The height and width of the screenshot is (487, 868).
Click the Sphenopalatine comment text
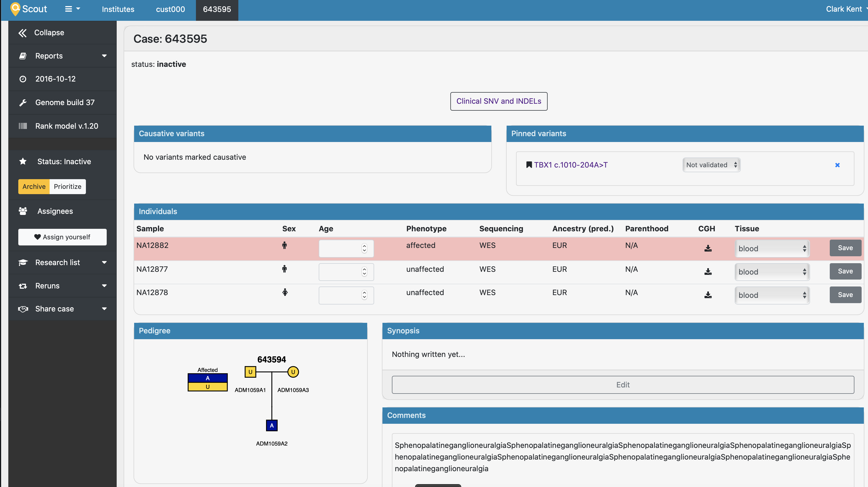[x=623, y=457]
